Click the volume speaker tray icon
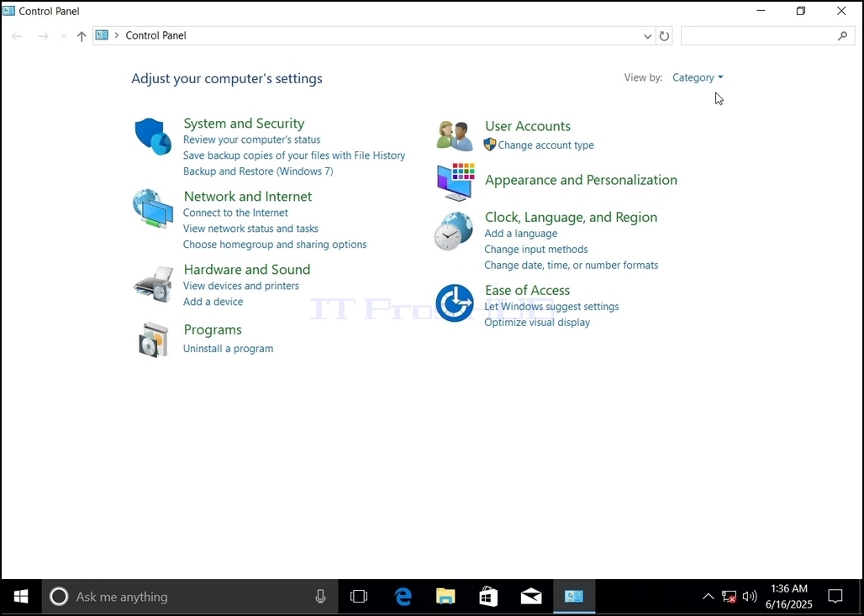 tap(750, 597)
